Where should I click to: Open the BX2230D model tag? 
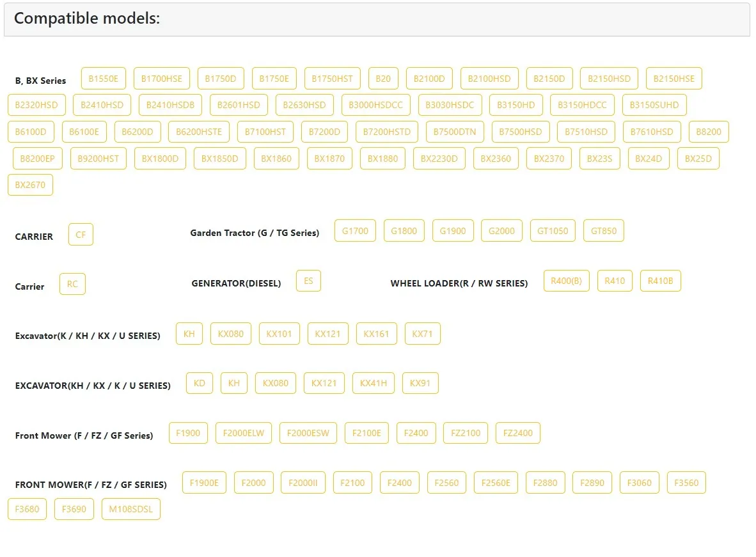pos(439,159)
